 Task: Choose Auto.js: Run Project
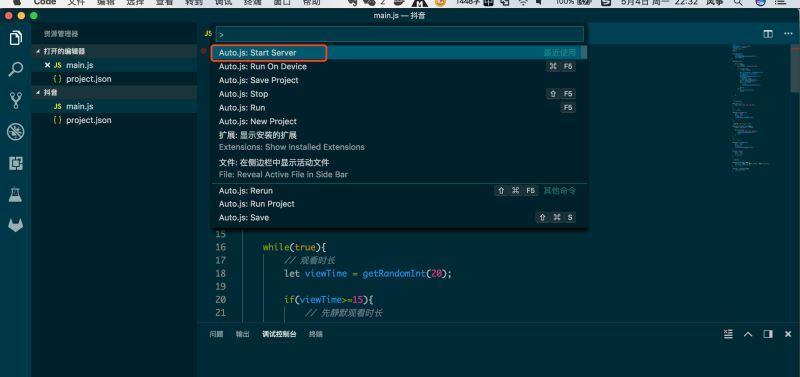click(399, 204)
